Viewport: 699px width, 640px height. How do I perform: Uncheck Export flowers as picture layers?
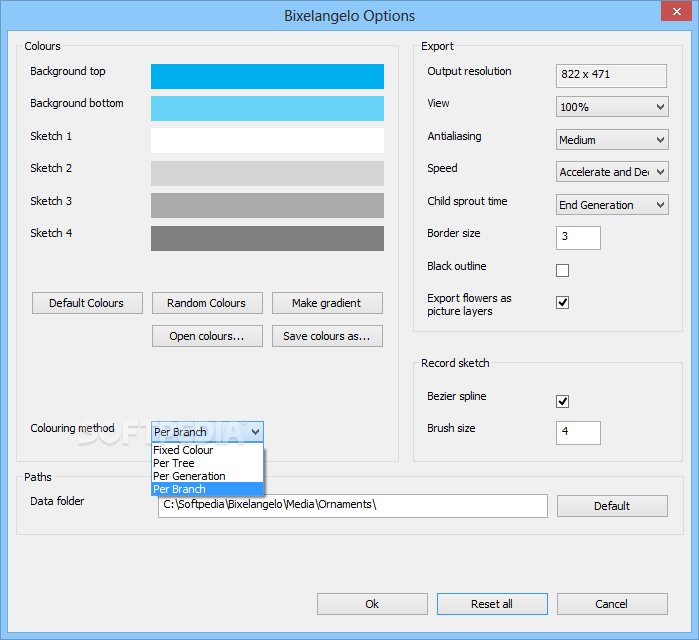[562, 302]
